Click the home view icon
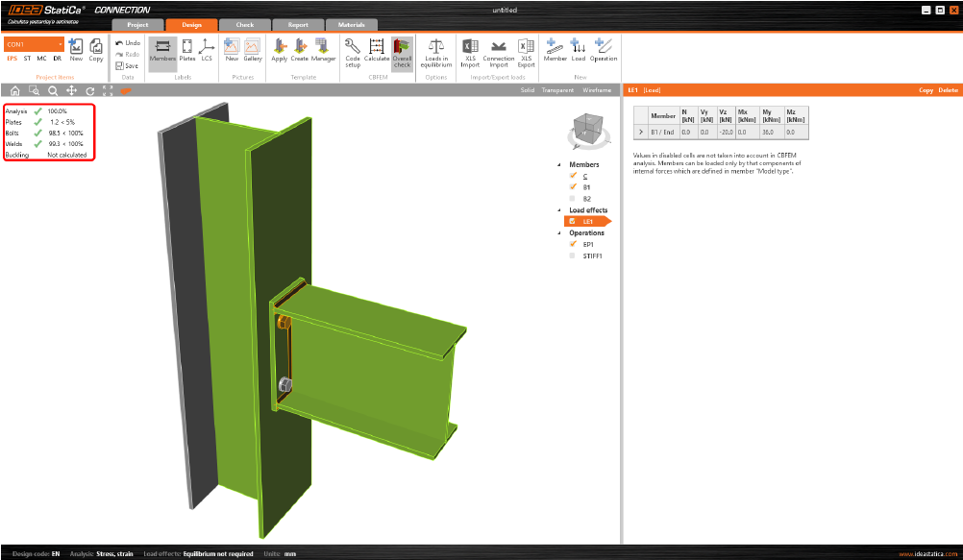 click(x=15, y=90)
